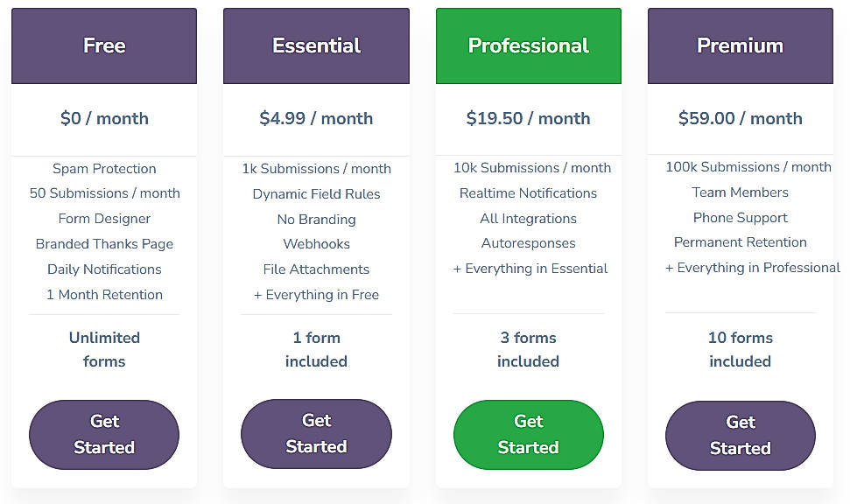Image resolution: width=850 pixels, height=504 pixels.
Task: Click Get Started under the Free plan
Action: point(103,435)
